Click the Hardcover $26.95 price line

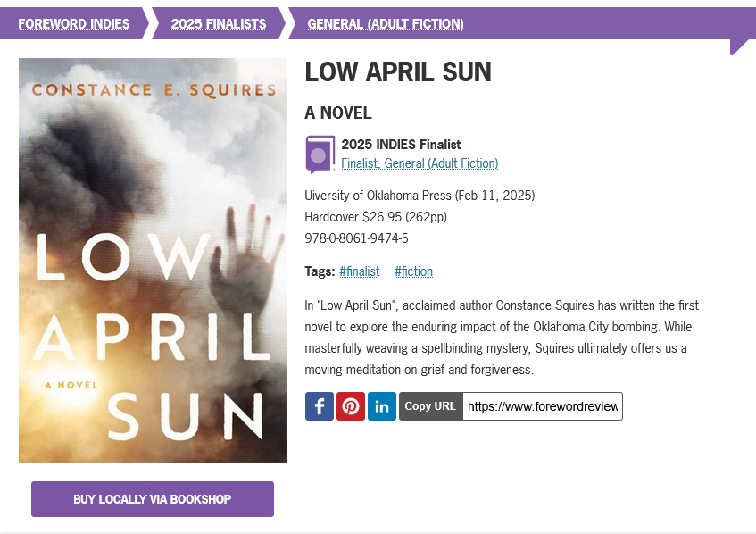(x=376, y=217)
